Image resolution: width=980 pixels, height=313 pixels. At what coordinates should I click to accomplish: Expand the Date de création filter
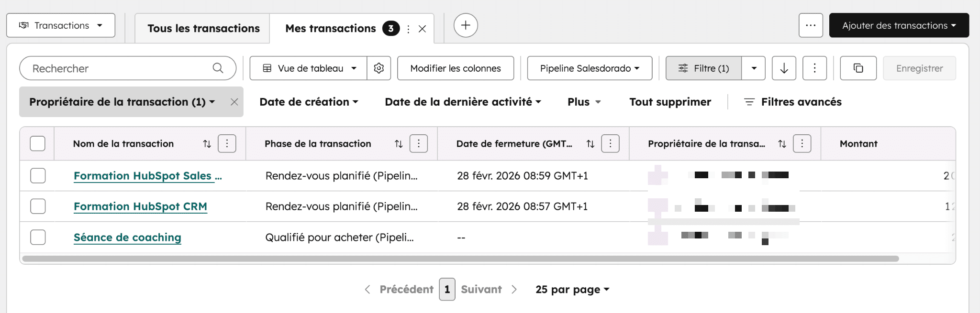309,102
